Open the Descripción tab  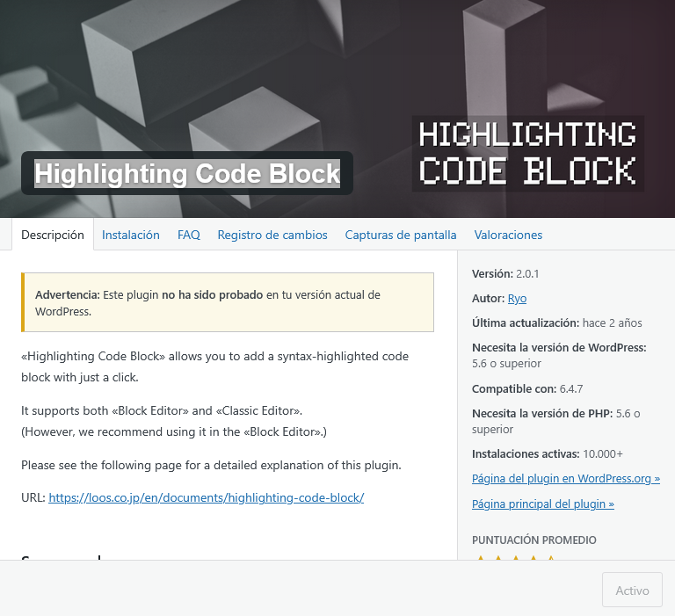pyautogui.click(x=53, y=235)
